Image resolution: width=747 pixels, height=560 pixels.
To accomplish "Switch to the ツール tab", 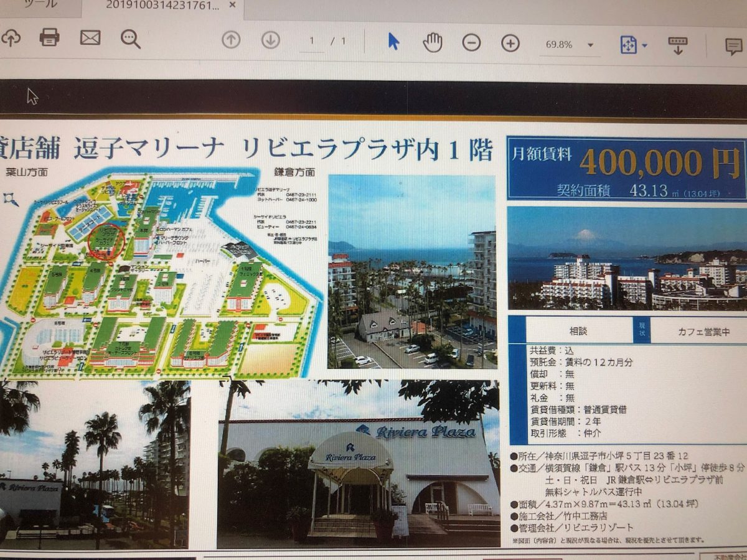I will 41,4.
